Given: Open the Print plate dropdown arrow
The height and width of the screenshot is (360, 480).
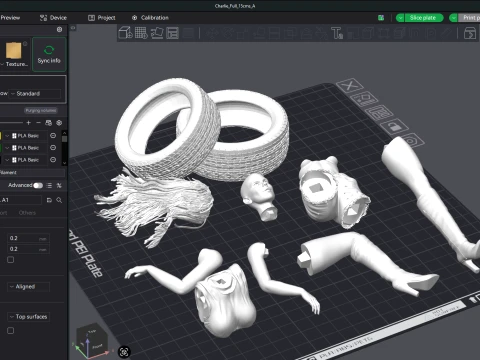Looking at the screenshot, I should 454,18.
